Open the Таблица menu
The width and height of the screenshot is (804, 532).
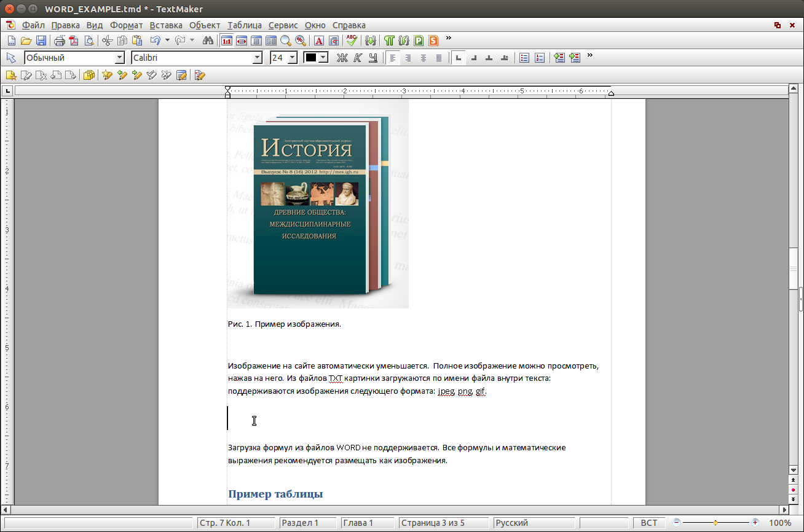coord(245,25)
